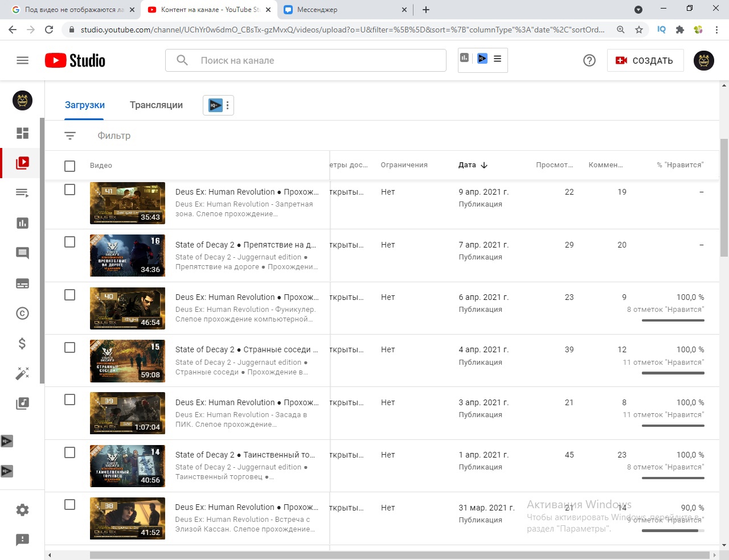Open thumbnail of video with 59:08 duration

[128, 360]
